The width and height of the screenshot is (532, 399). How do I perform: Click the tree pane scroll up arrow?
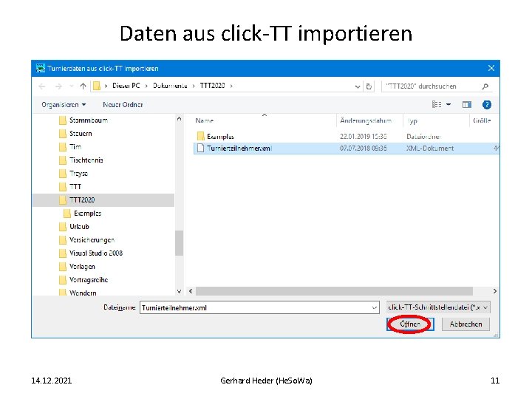(179, 119)
